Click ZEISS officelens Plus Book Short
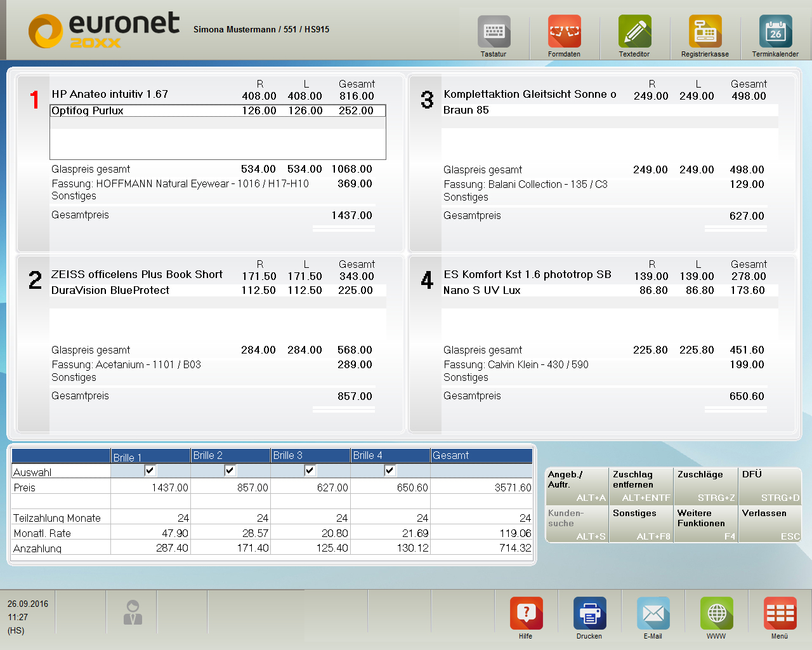 137,274
